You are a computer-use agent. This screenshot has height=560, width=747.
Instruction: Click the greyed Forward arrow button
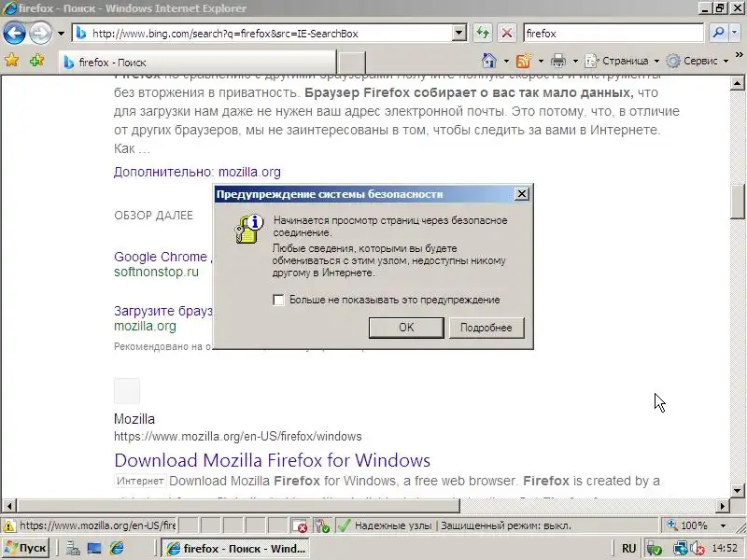(x=40, y=34)
